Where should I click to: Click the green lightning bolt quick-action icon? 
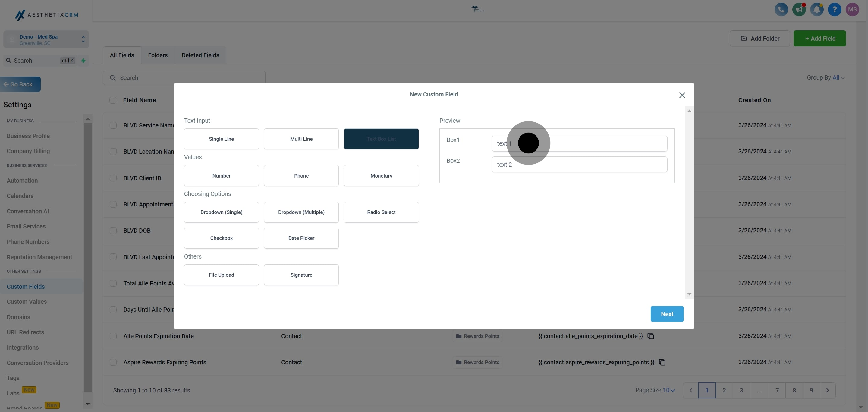(83, 61)
